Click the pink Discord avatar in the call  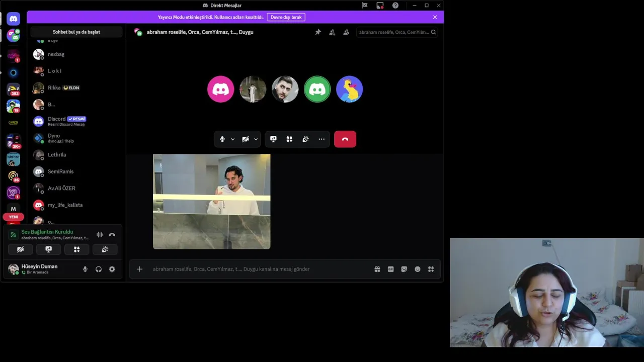pos(220,89)
